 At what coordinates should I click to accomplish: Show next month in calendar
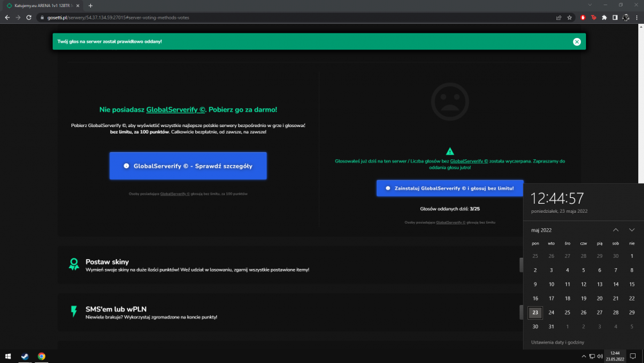pyautogui.click(x=632, y=230)
